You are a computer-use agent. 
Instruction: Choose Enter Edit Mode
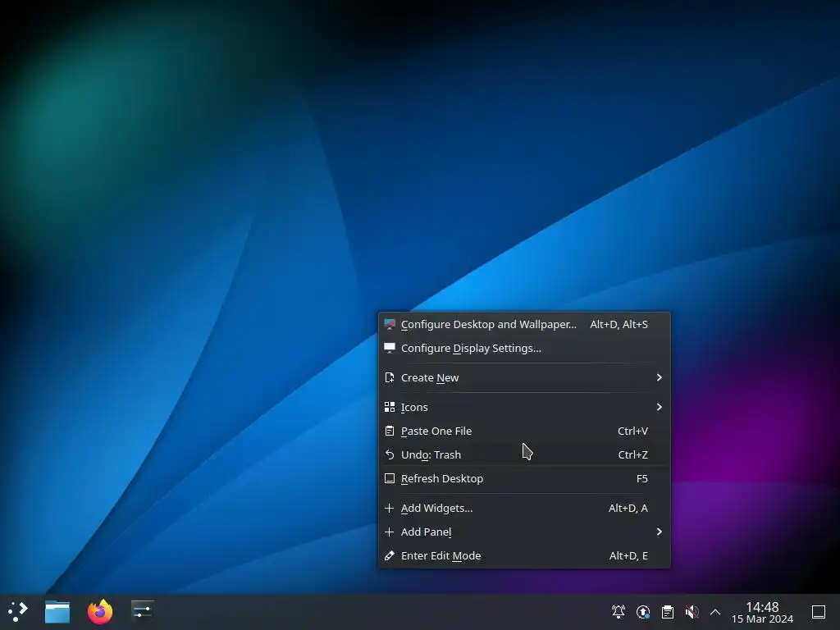pos(524,555)
